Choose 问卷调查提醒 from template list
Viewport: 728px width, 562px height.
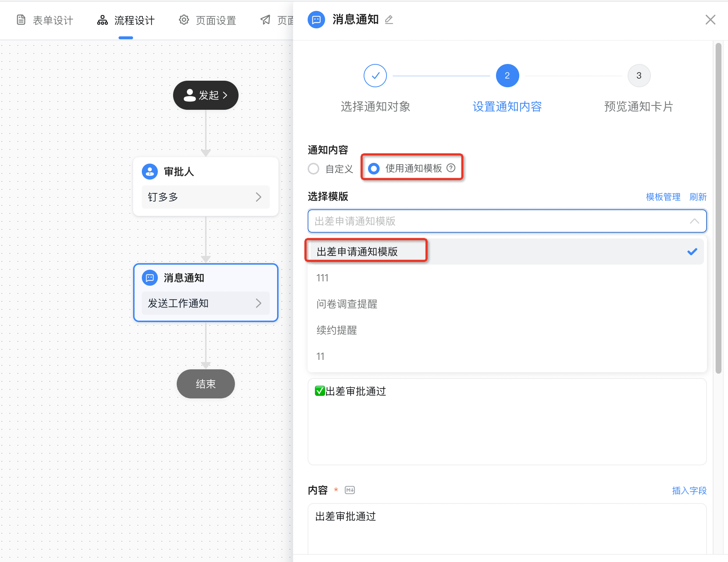tap(347, 304)
